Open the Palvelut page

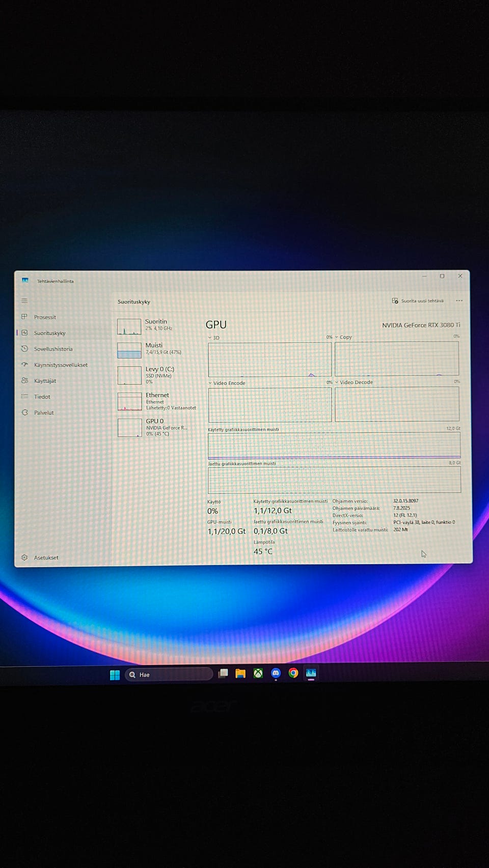[44, 412]
